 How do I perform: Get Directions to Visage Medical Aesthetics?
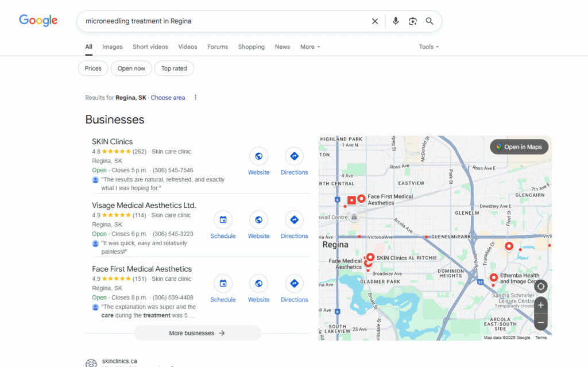(294, 220)
